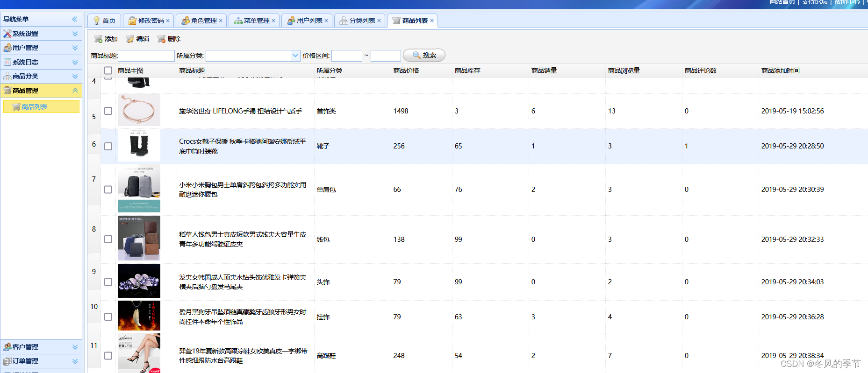This screenshot has height=373, width=868.
Task: Expand the 系统日志 menu section
Action: tap(75, 62)
